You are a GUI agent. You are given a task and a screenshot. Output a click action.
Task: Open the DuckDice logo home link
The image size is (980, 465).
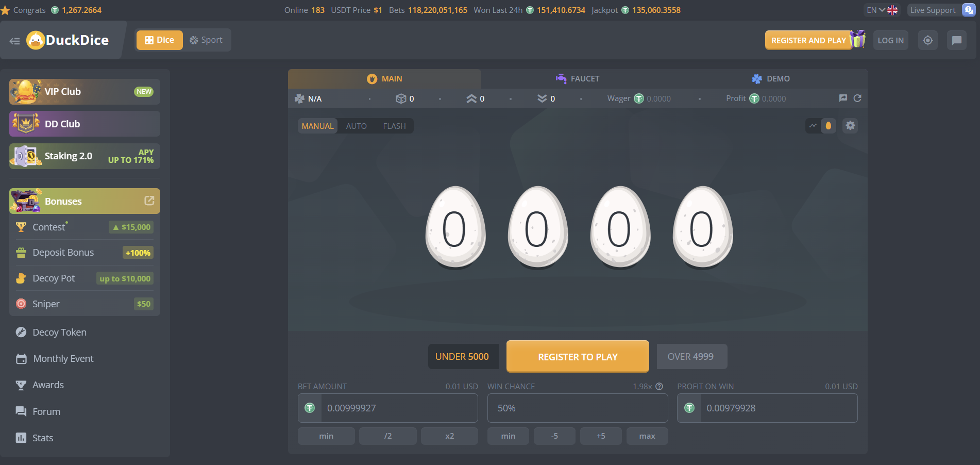point(67,40)
